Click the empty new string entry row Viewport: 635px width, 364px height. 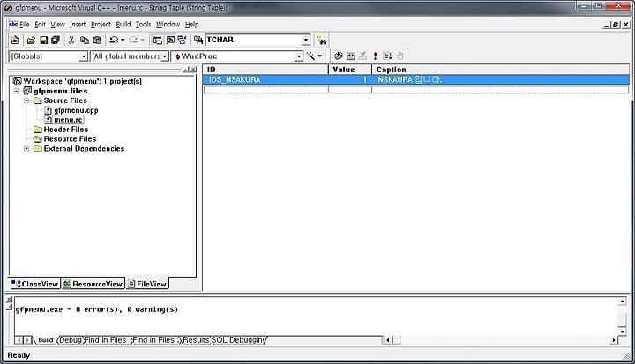click(x=416, y=90)
